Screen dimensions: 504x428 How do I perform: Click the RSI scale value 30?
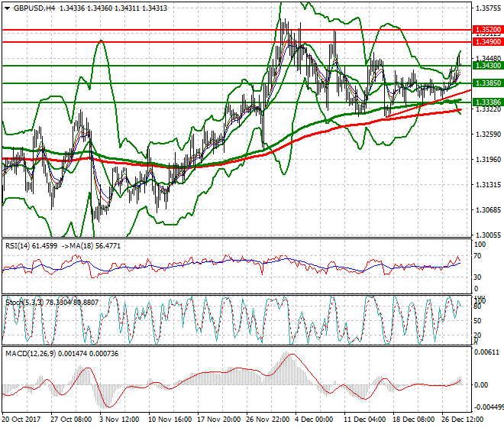tap(477, 277)
